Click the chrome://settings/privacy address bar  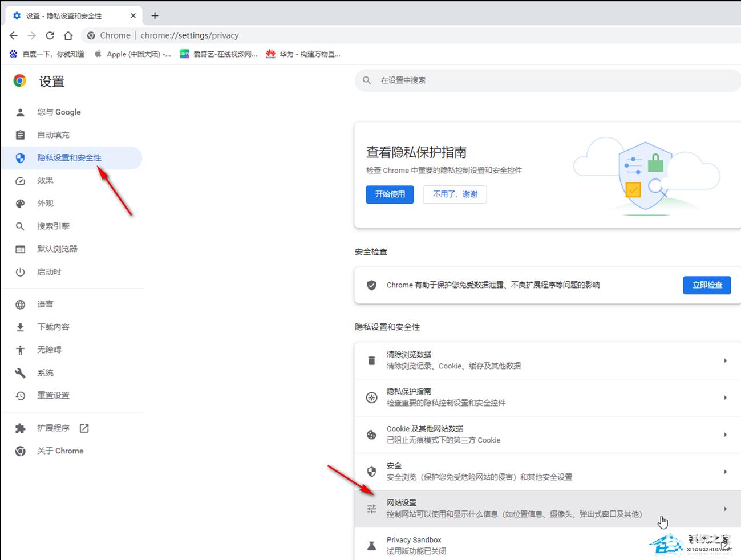coord(411,35)
